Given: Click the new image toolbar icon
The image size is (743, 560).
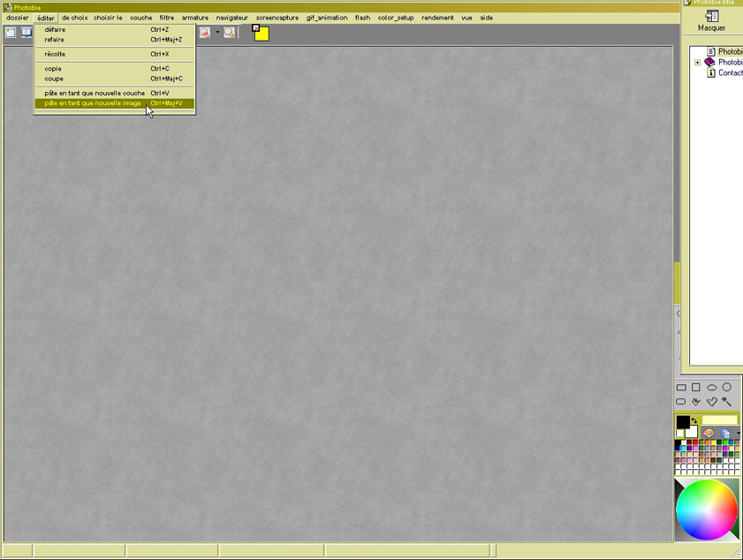Looking at the screenshot, I should pyautogui.click(x=11, y=33).
